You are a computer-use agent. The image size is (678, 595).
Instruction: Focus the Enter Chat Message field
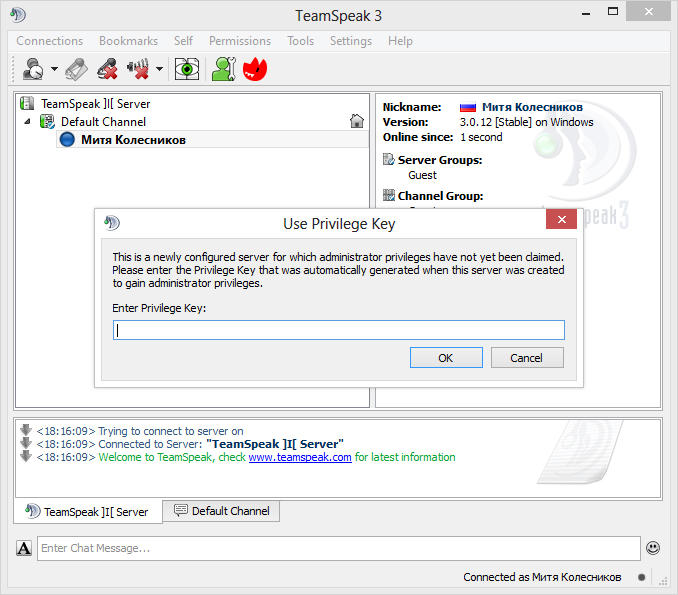click(x=339, y=548)
